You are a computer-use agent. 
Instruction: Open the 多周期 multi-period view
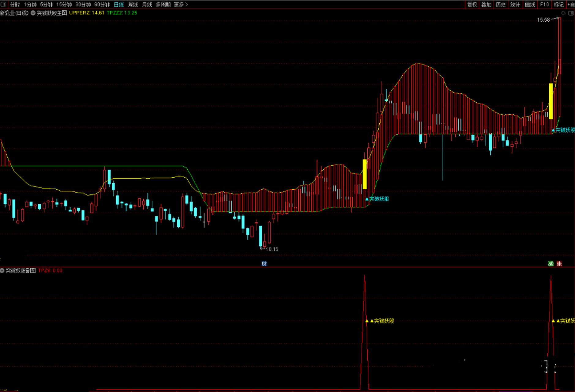(163, 5)
